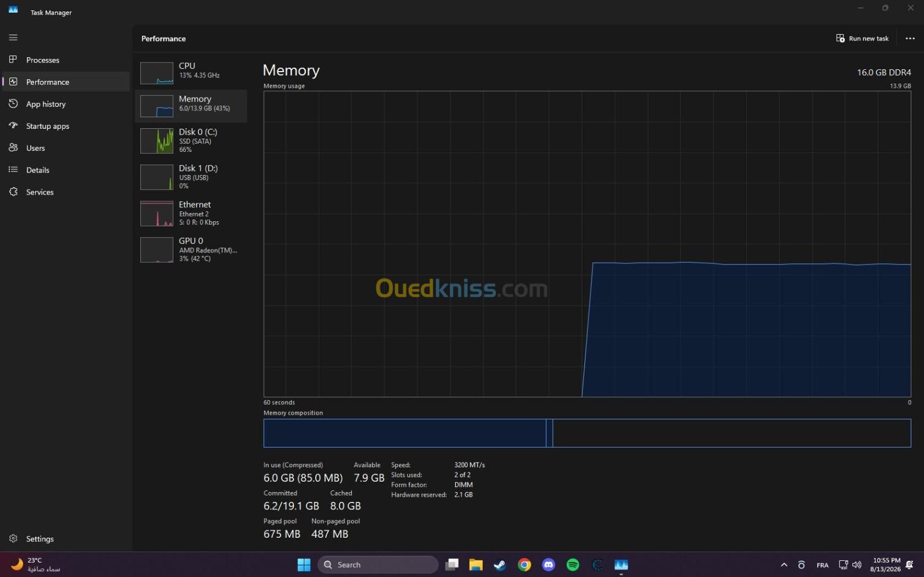
Task: Open the three-dot more options menu
Action: click(x=910, y=38)
